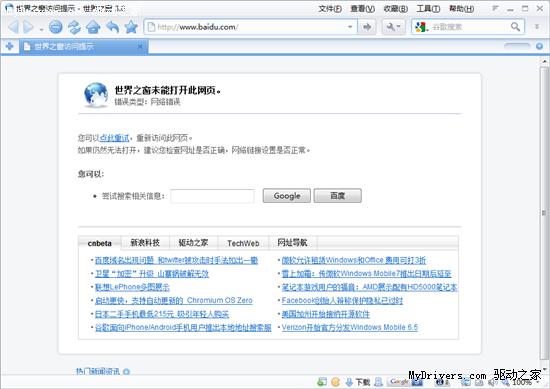
Task: Open the 查看(V) menu
Action: pos(362,9)
